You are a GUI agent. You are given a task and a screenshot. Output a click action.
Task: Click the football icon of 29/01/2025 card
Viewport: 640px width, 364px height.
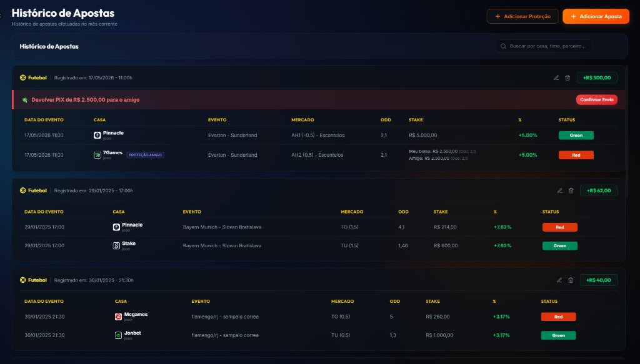[x=23, y=190]
